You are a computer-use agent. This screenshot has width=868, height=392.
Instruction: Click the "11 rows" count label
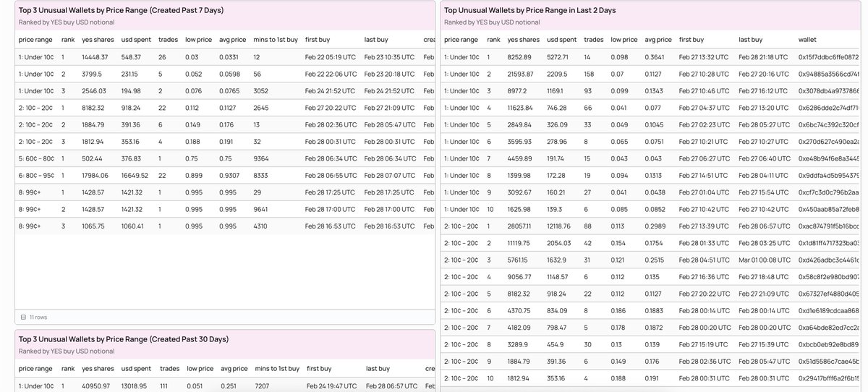point(38,317)
